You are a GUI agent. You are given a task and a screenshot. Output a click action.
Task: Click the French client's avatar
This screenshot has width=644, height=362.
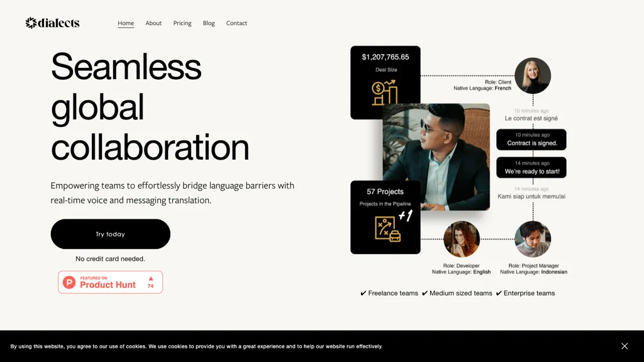coord(533,75)
